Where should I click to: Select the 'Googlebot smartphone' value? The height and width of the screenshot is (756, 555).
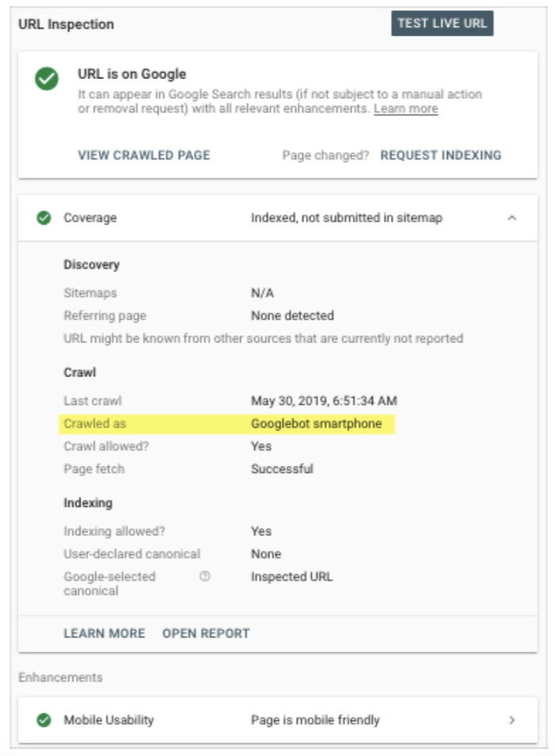tap(316, 424)
